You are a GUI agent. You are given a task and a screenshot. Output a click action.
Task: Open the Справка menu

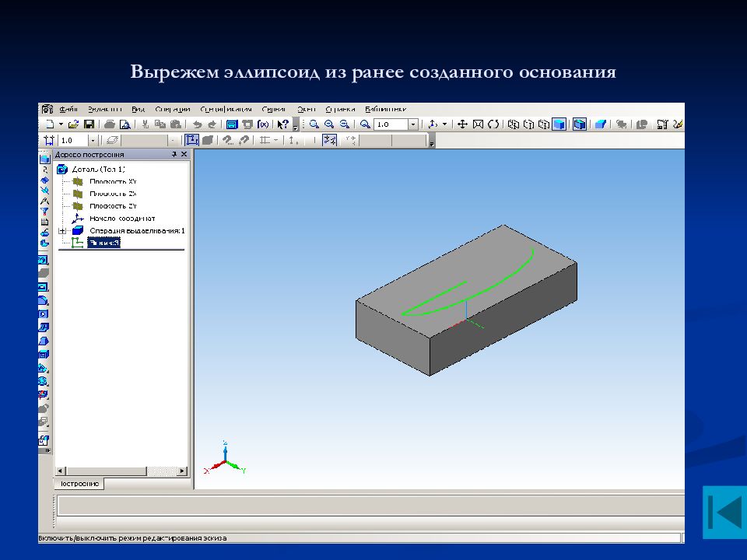340,109
